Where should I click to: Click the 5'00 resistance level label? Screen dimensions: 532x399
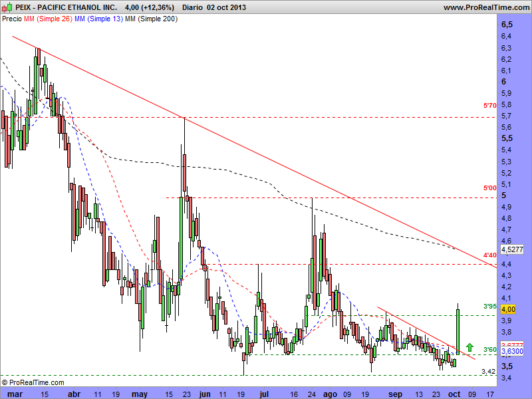[x=489, y=188]
